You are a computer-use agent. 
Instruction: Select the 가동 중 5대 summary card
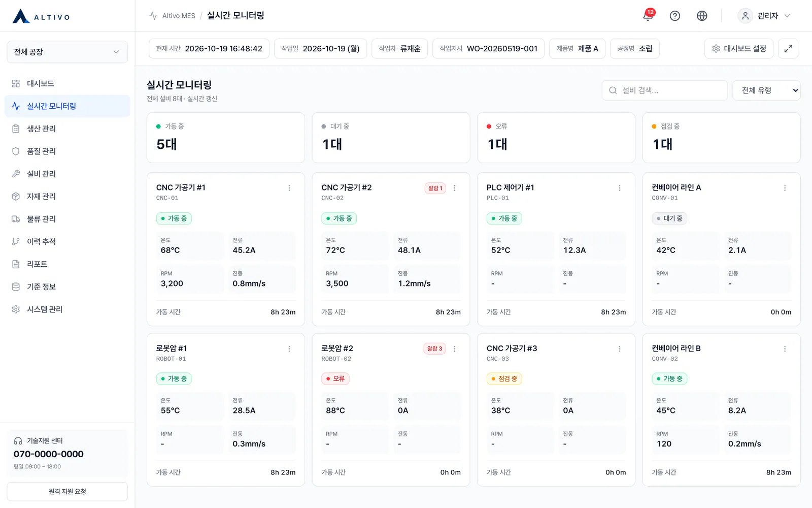[226, 138]
